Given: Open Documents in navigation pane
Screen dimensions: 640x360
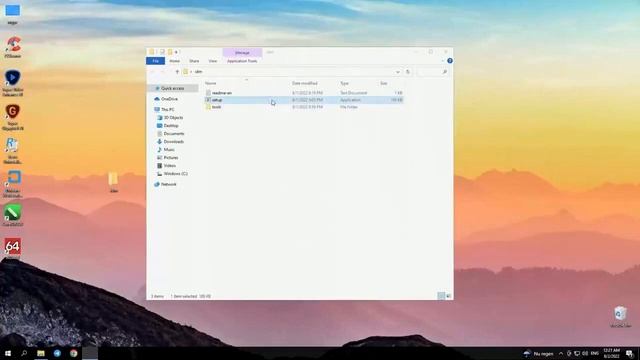Looking at the screenshot, I should [174, 134].
